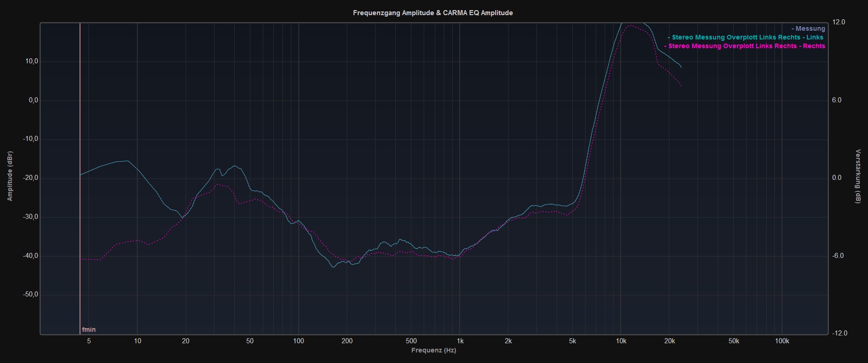Click the 5k frequency tick label

coord(572,341)
